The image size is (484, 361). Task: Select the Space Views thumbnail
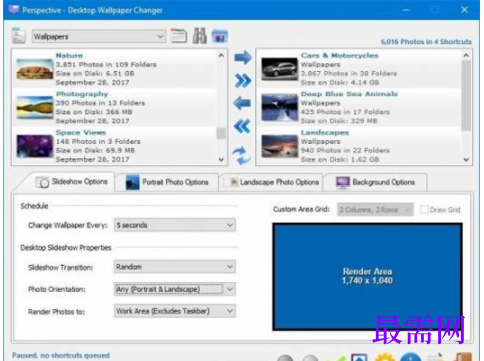pyautogui.click(x=35, y=146)
